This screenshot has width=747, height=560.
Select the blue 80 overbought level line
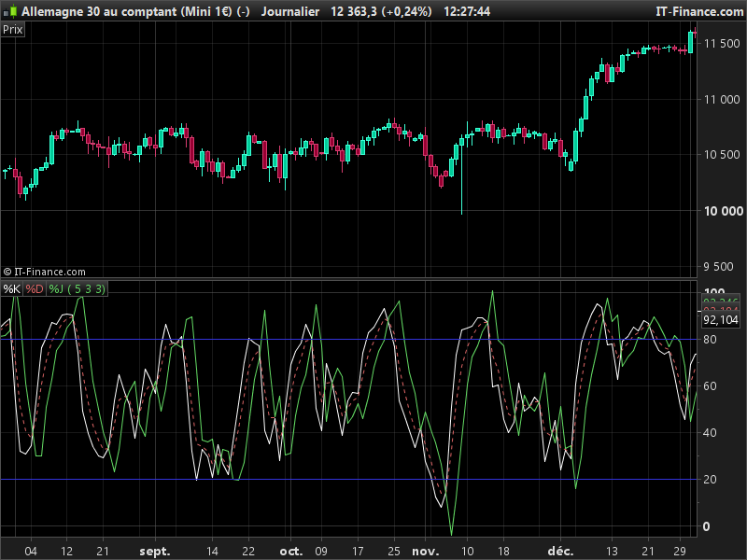click(x=348, y=340)
